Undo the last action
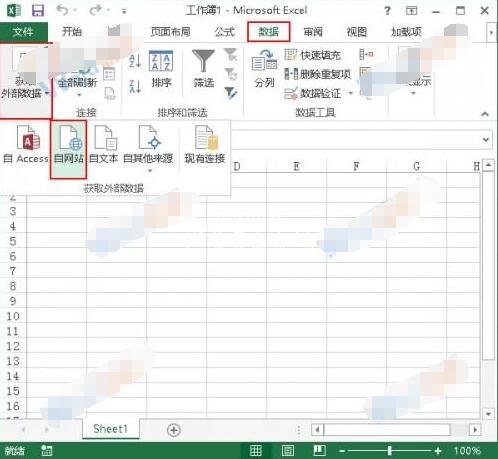Screen dimensions: 498x459 pyautogui.click(x=62, y=10)
